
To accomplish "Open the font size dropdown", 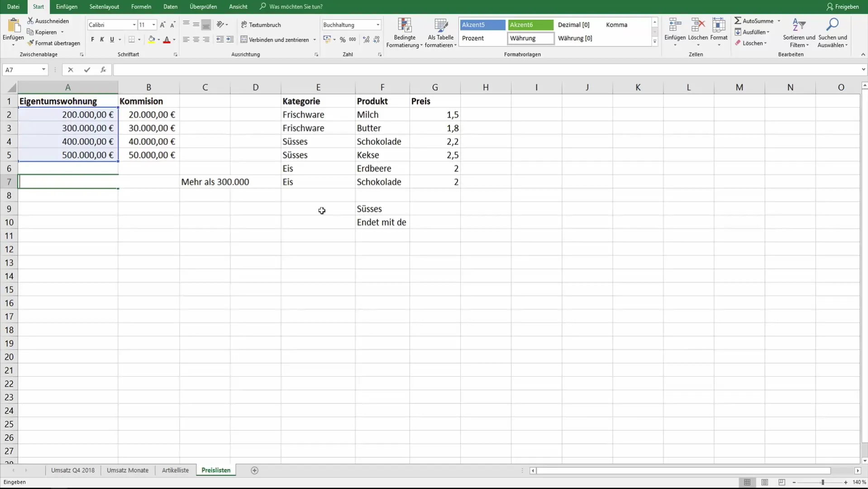I will tap(154, 25).
